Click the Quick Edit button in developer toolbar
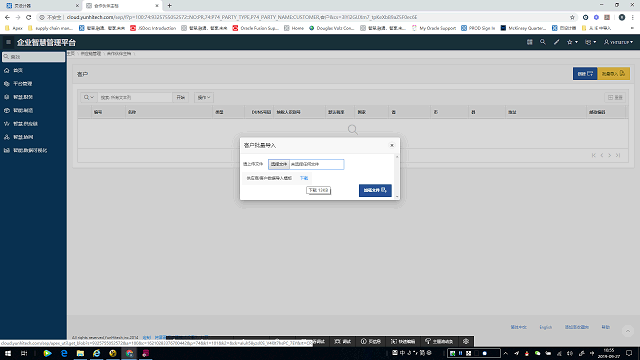The width and height of the screenshot is (640, 360). pos(403,342)
